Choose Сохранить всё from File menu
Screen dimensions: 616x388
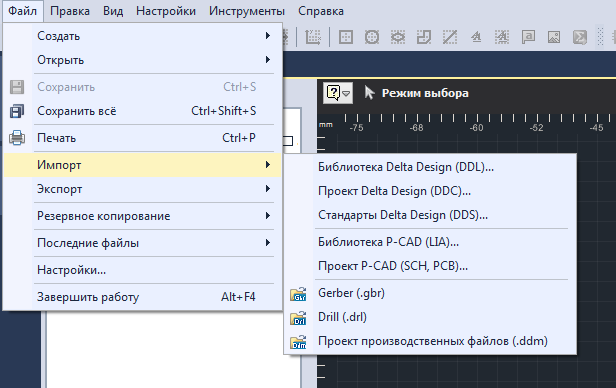coord(143,111)
